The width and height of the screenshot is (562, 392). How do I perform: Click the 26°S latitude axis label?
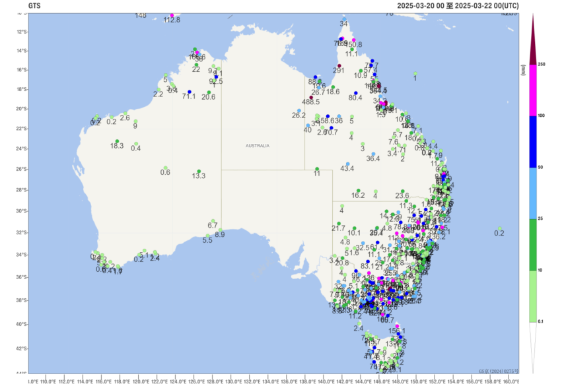pos(22,169)
